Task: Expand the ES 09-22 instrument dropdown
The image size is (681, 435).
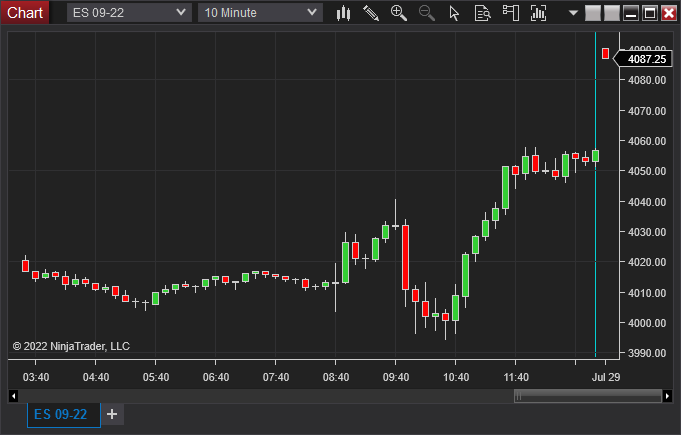Action: click(181, 13)
